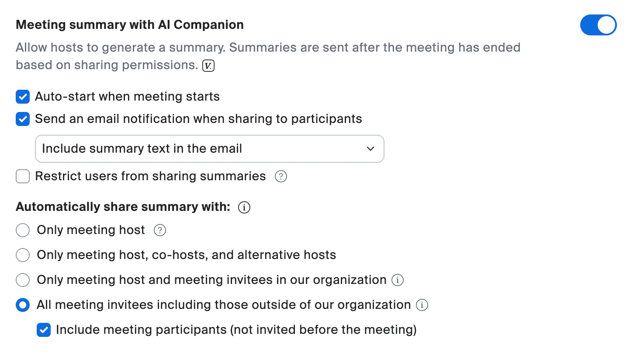Image resolution: width=644 pixels, height=364 pixels.
Task: Click the "Meeting summary with AI Companion" heading
Action: (129, 24)
